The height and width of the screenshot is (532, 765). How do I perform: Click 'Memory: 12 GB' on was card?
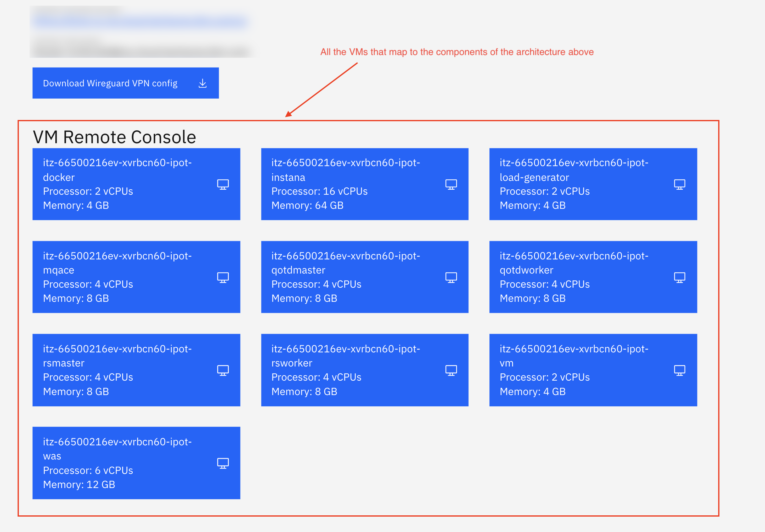(79, 484)
